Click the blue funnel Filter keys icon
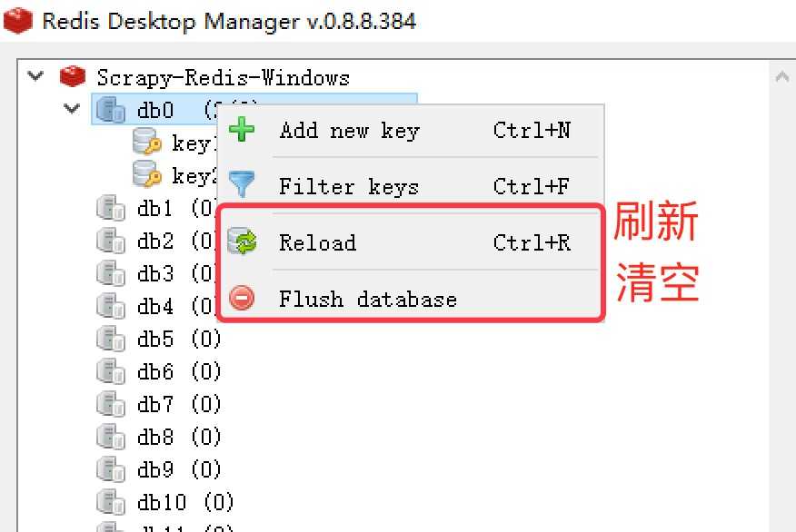The width and height of the screenshot is (796, 532). click(x=242, y=184)
